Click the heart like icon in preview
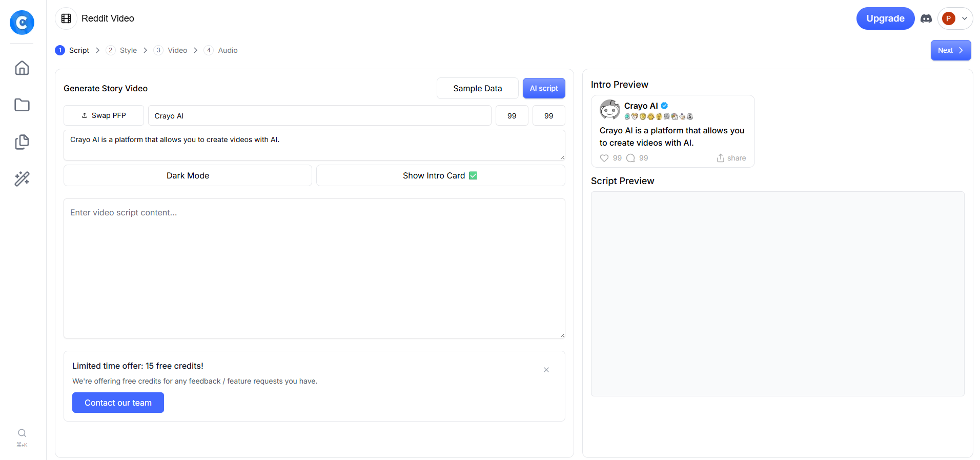Image resolution: width=980 pixels, height=460 pixels. 604,158
